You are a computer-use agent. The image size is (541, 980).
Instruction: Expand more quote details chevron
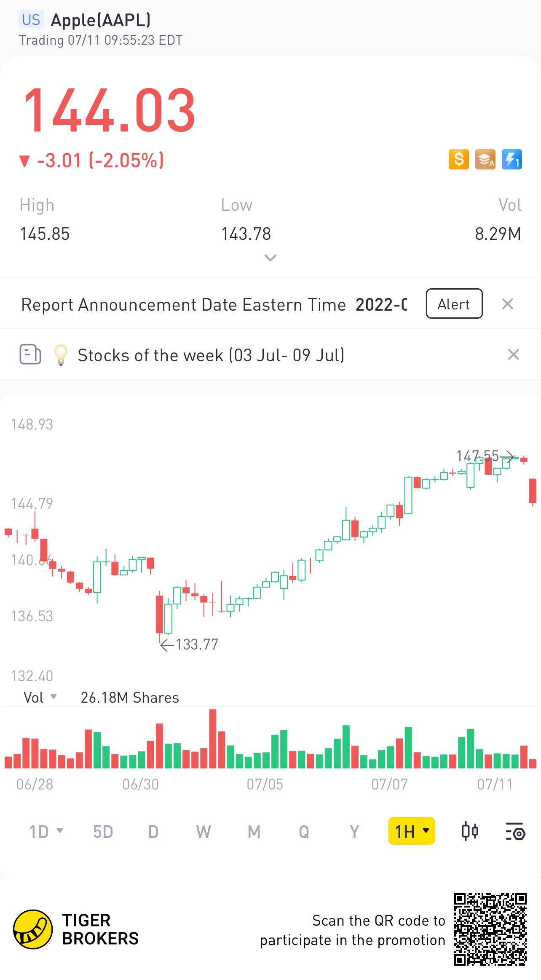coord(270,258)
